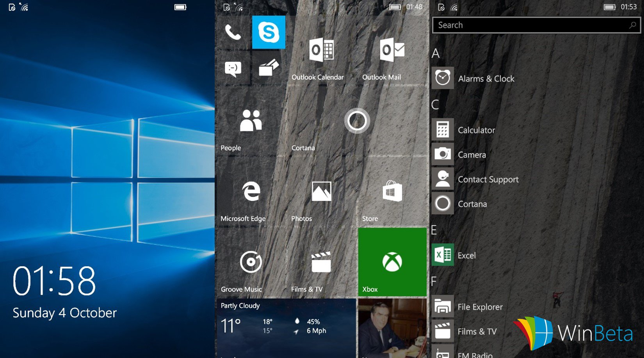Image resolution: width=644 pixels, height=358 pixels.
Task: Open the Phone tile
Action: pos(233,32)
